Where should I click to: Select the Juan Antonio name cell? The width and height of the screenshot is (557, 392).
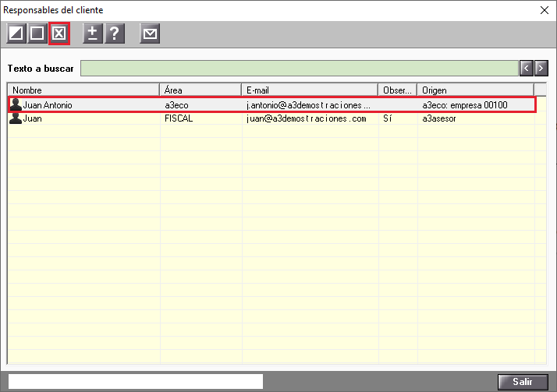click(x=48, y=105)
